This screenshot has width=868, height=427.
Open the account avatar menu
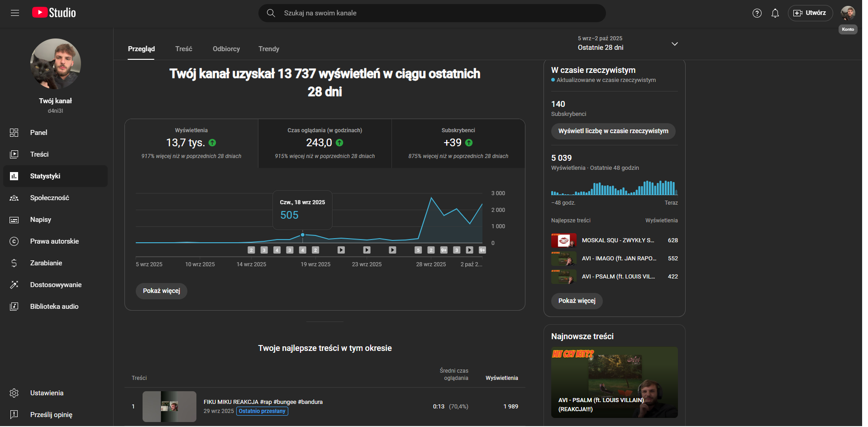(847, 13)
